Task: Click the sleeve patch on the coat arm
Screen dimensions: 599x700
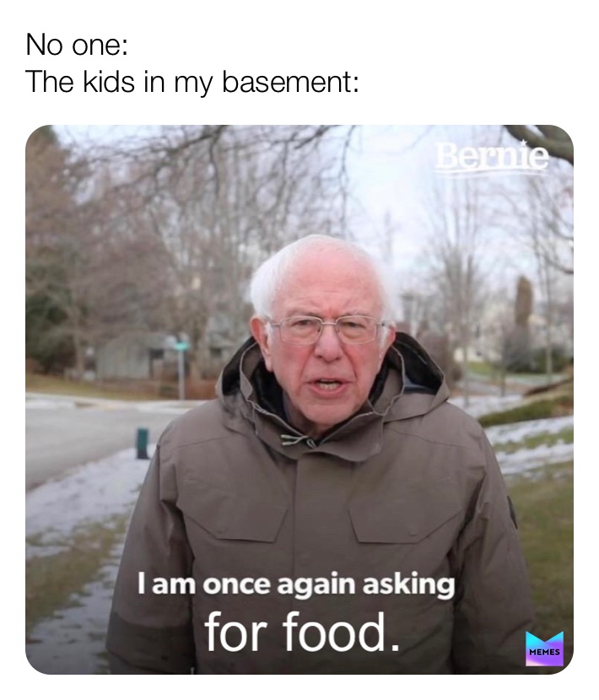Action: click(x=512, y=512)
